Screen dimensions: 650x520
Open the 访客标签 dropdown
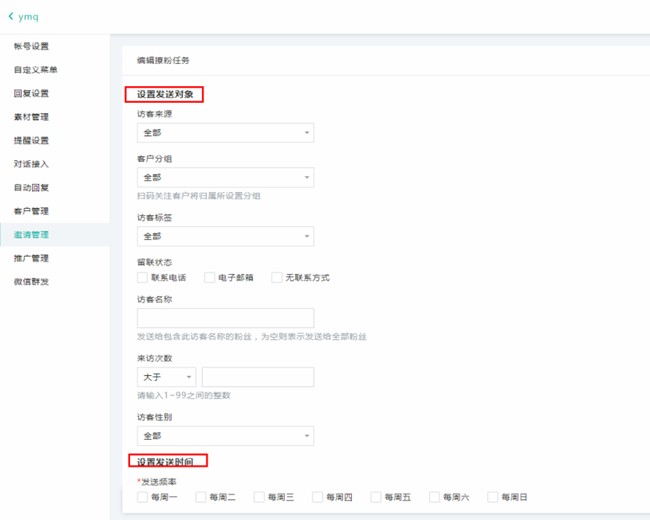point(225,237)
